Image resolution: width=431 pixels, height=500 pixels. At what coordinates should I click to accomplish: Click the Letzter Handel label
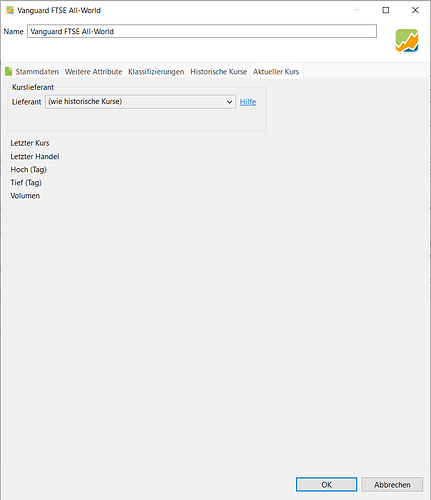[35, 156]
